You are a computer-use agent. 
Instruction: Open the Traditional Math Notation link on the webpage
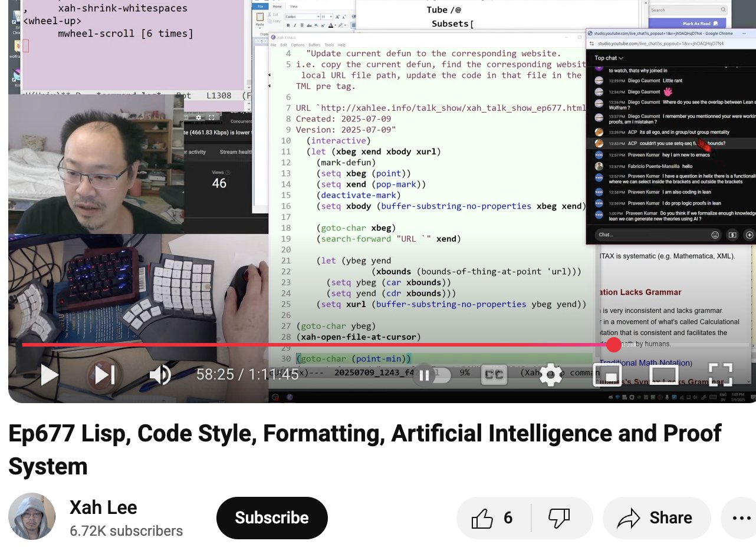tap(645, 362)
